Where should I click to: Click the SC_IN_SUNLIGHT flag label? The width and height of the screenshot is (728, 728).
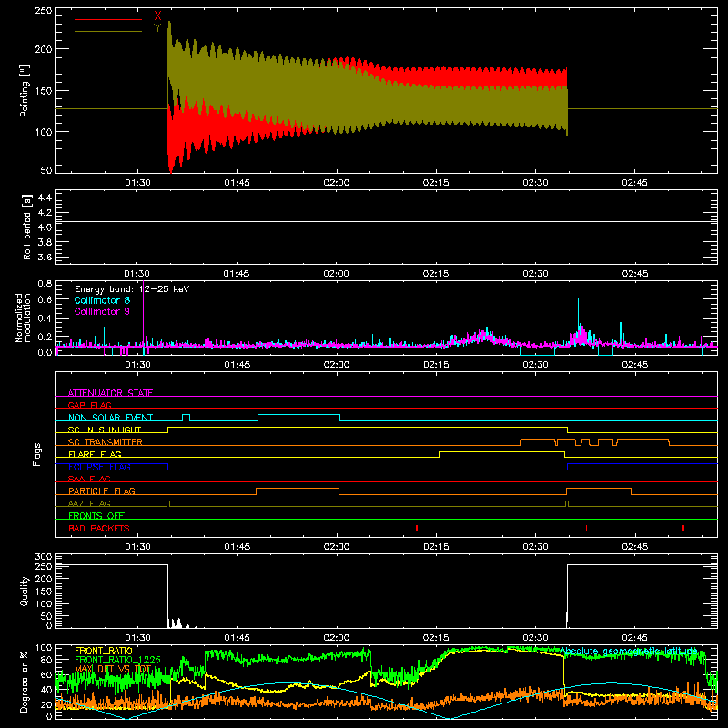point(105,430)
